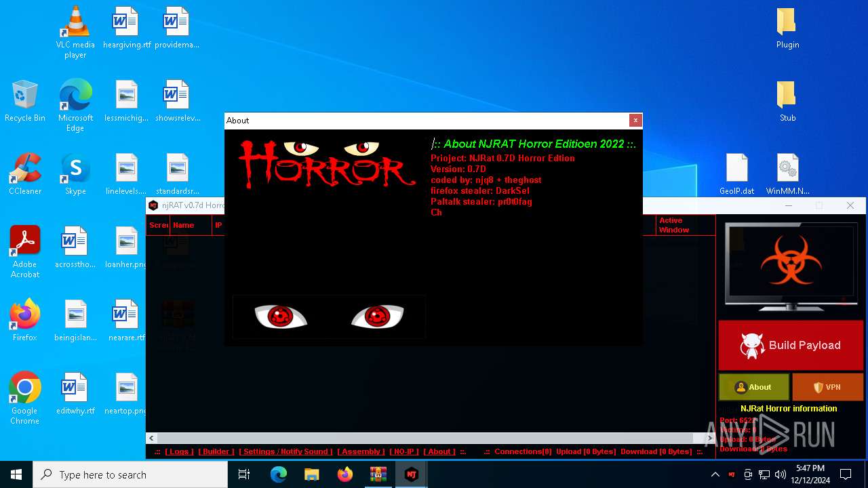
Task: Click the Active Window column header
Action: 685,225
